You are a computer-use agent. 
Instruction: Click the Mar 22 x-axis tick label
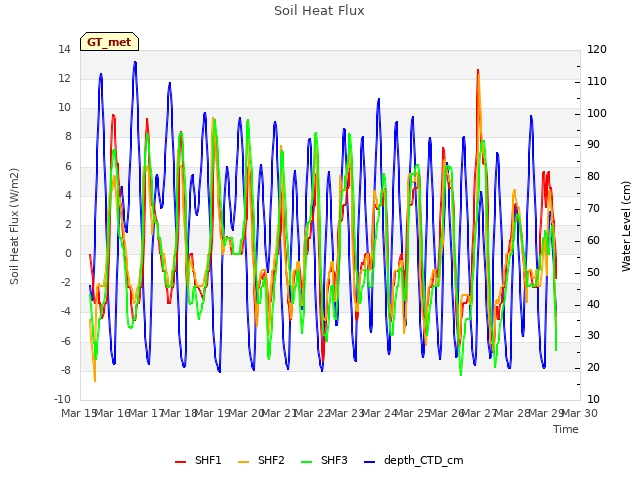(313, 413)
